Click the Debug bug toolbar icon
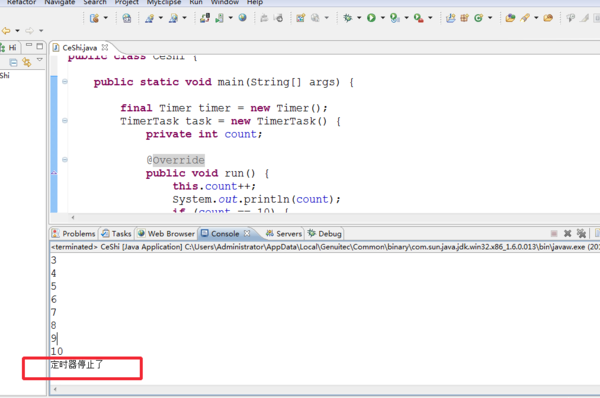 coord(347,18)
